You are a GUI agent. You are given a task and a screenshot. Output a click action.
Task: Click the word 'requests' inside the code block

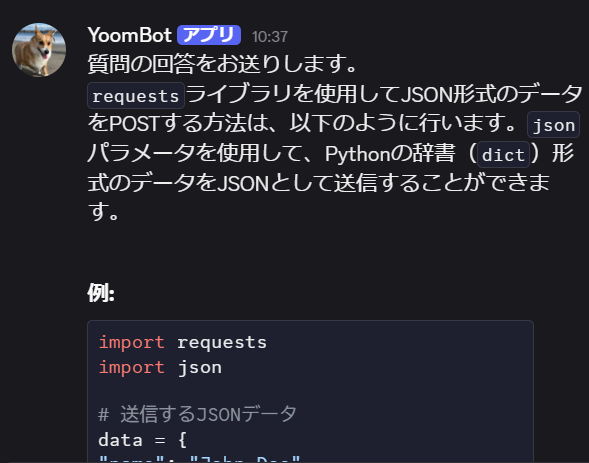pos(222,343)
